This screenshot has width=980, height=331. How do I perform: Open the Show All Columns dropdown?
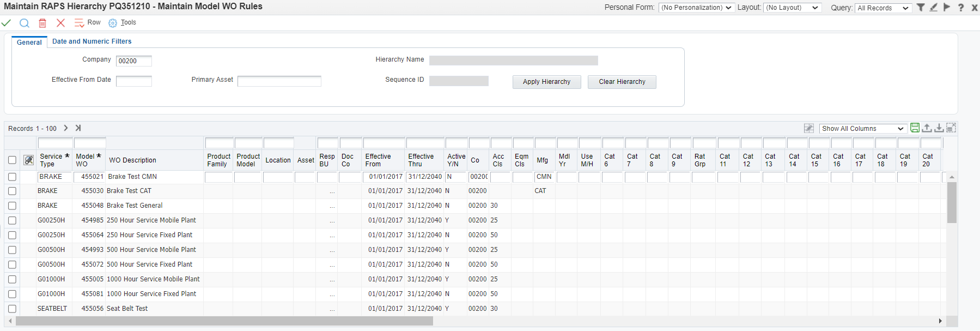click(x=863, y=129)
